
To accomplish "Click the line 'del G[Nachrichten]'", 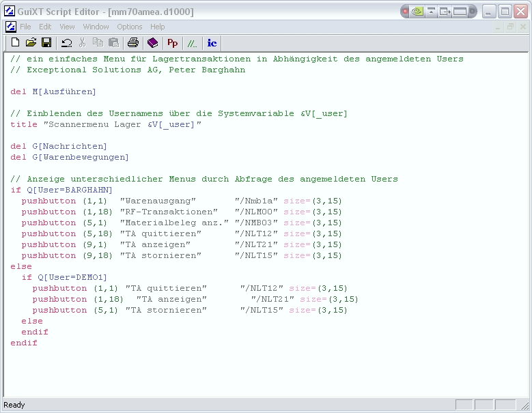I will tap(59, 146).
